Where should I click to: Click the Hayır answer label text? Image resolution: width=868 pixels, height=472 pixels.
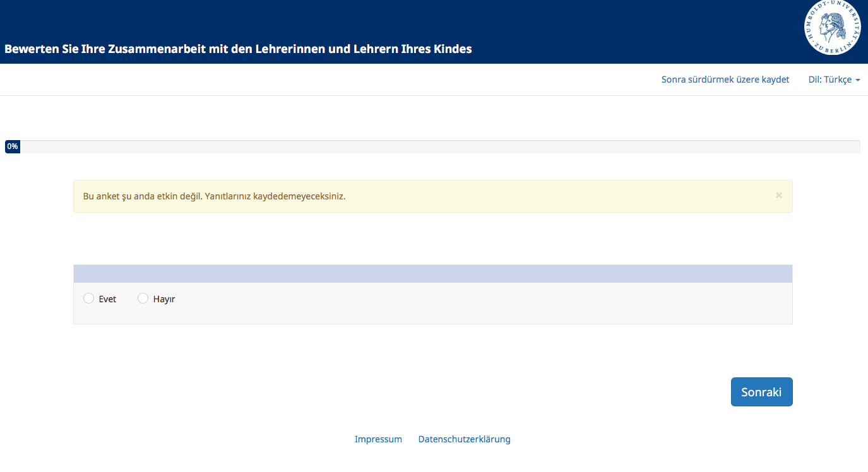pyautogui.click(x=164, y=299)
